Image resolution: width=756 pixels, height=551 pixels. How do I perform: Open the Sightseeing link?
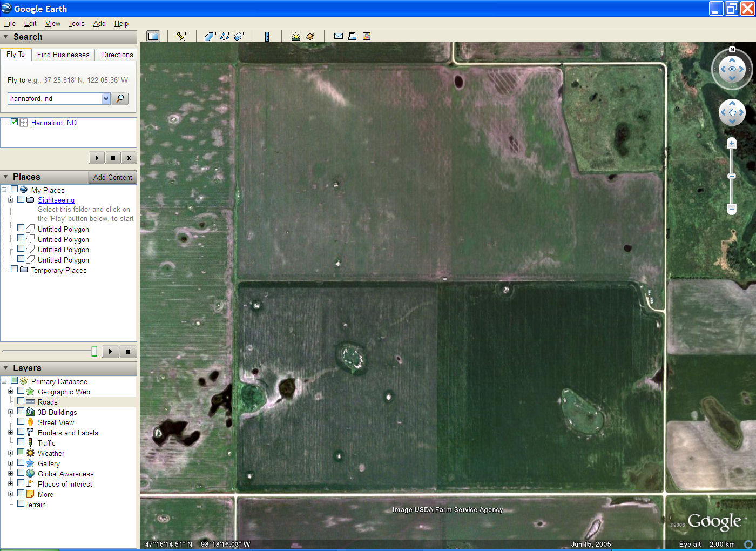56,200
